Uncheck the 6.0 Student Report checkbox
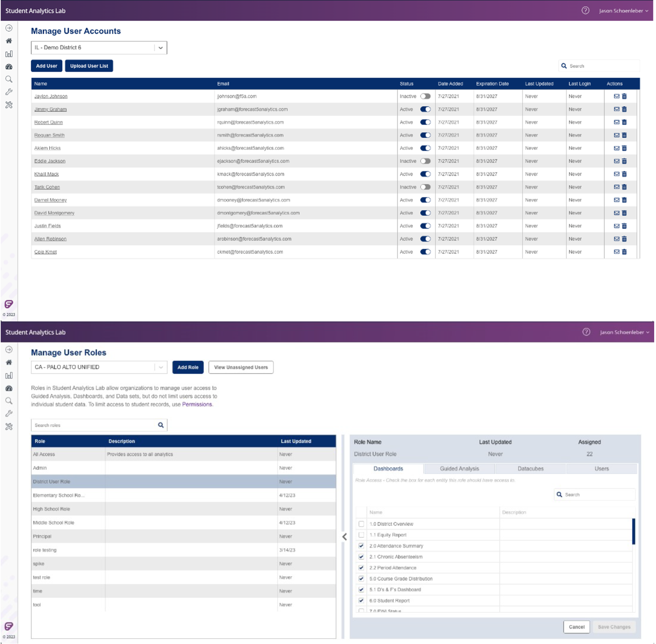656x644 pixels. tap(361, 600)
